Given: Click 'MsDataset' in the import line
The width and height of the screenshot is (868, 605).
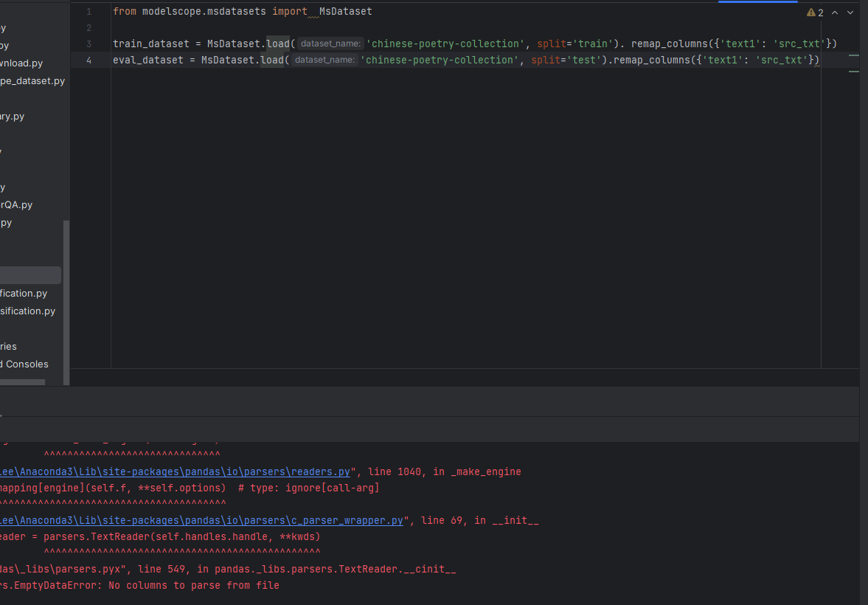Looking at the screenshot, I should 345,11.
